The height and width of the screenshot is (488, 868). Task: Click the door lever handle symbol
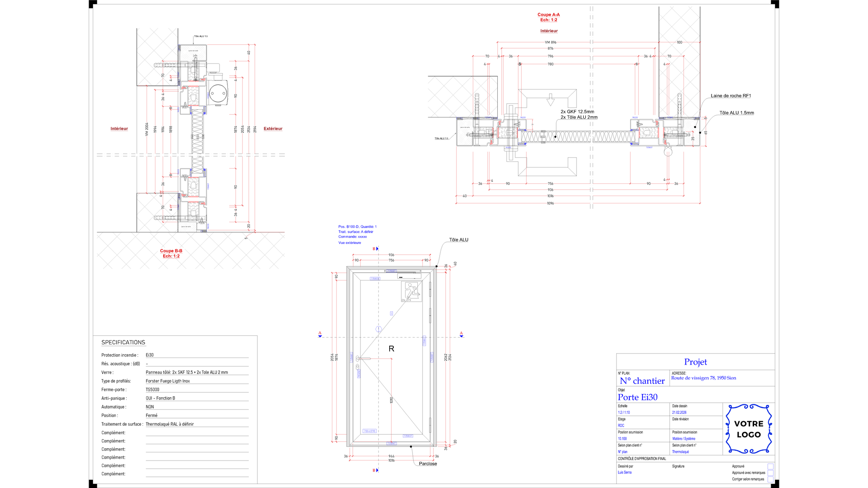click(x=363, y=358)
